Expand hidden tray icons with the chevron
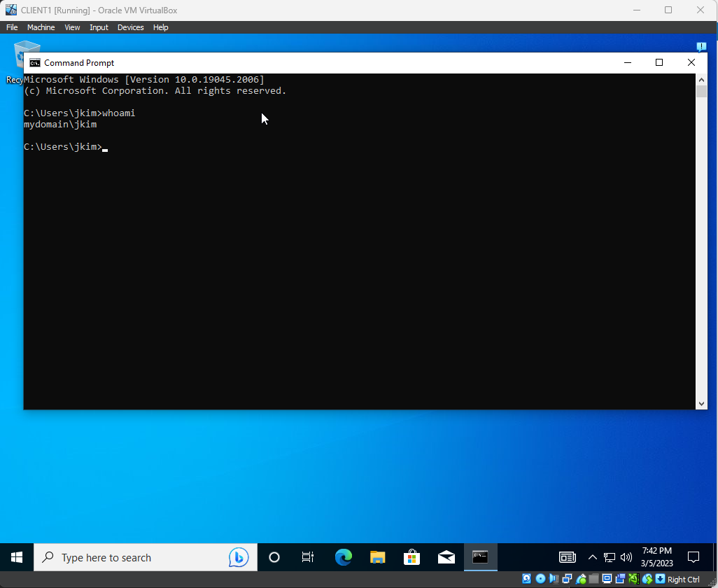Viewport: 718px width, 588px height. click(592, 557)
